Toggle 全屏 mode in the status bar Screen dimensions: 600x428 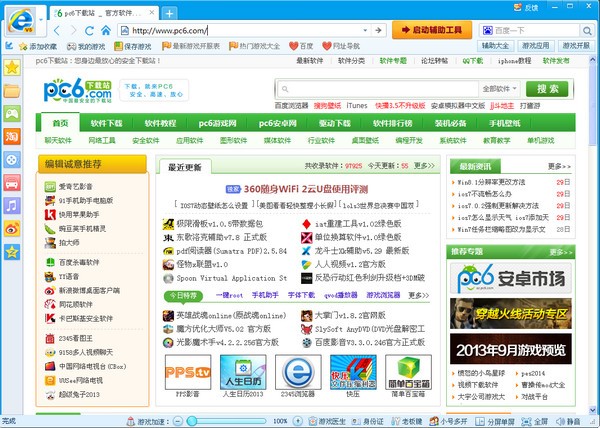click(534, 421)
